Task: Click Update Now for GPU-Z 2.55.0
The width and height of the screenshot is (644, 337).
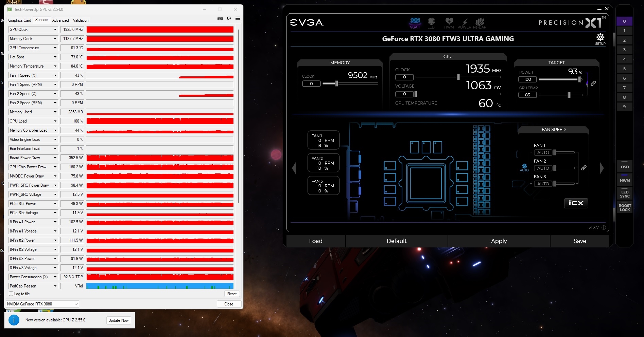Action: coord(119,320)
